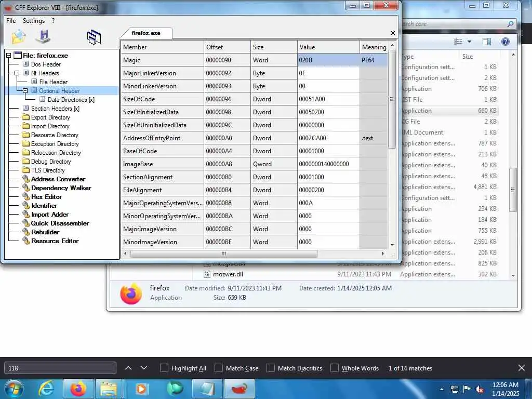This screenshot has width=532, height=399.
Task: Select the Exception Directory node
Action: [x=55, y=144]
